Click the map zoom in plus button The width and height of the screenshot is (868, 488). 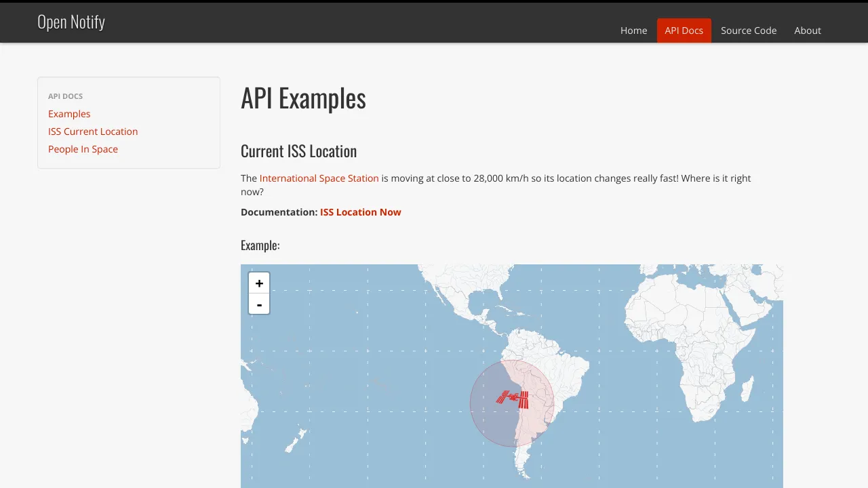(x=259, y=283)
